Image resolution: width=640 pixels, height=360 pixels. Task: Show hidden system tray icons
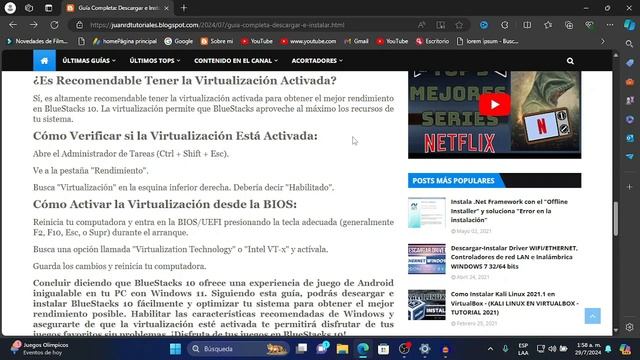pyautogui.click(x=490, y=349)
